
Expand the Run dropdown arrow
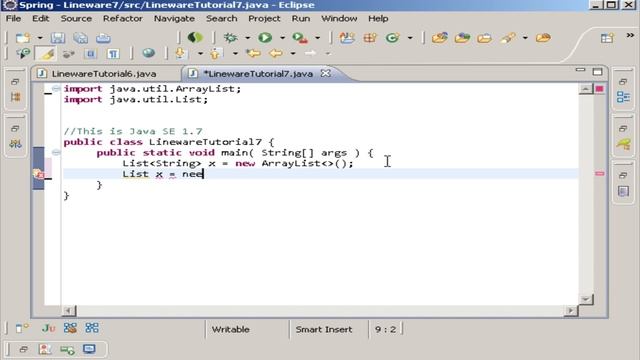click(282, 38)
